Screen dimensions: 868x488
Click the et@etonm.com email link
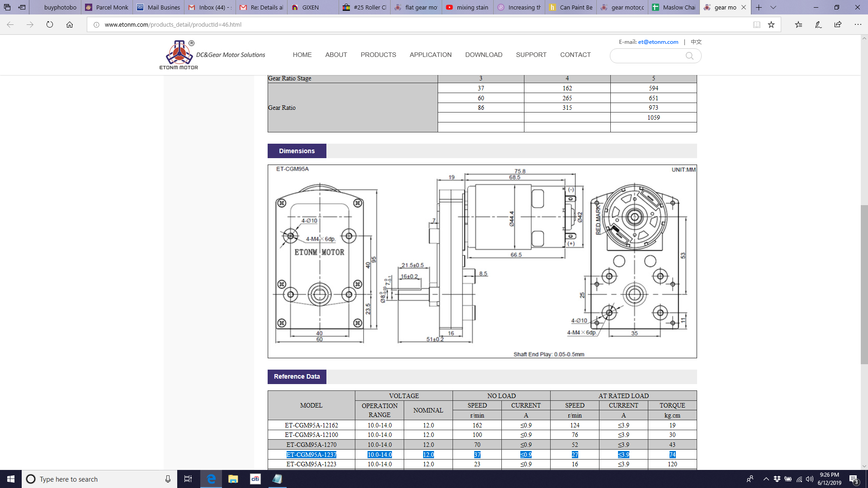click(x=658, y=42)
